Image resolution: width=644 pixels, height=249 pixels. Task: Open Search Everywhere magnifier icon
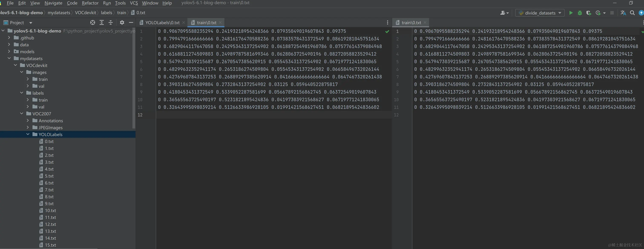coord(632,13)
